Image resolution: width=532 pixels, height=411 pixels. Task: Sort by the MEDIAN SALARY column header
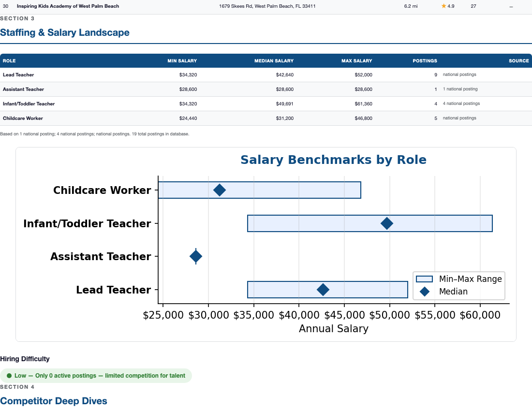(274, 60)
